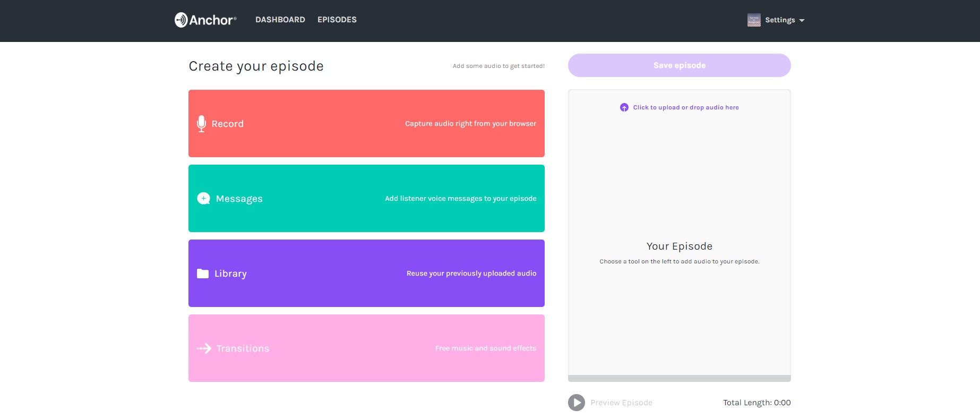Click the purple upload arrow icon
Viewport: 980px width, 418px height.
pyautogui.click(x=624, y=107)
